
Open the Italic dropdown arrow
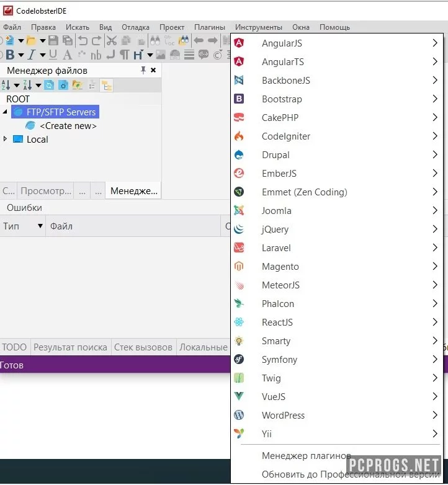click(x=43, y=55)
